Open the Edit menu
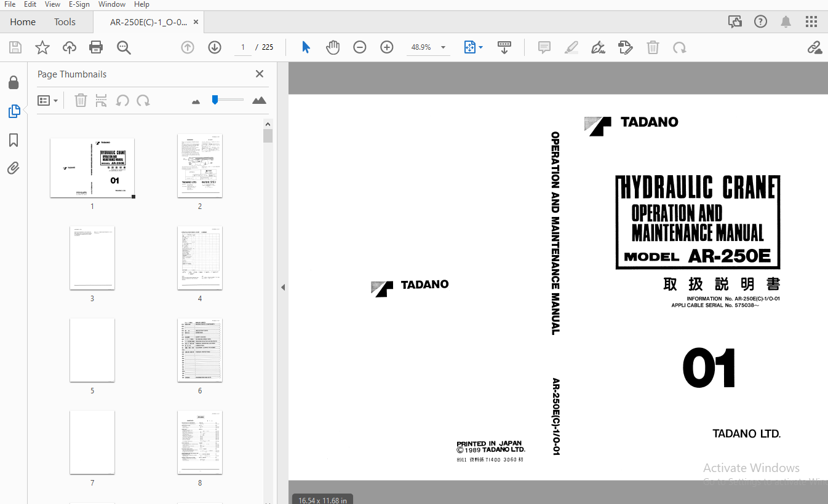Viewport: 828px width, 504px height. [30, 4]
